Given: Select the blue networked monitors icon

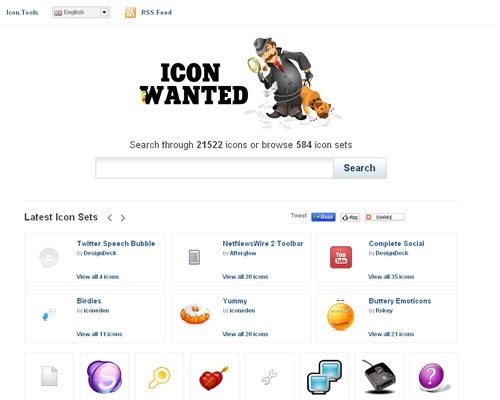Looking at the screenshot, I should (324, 377).
